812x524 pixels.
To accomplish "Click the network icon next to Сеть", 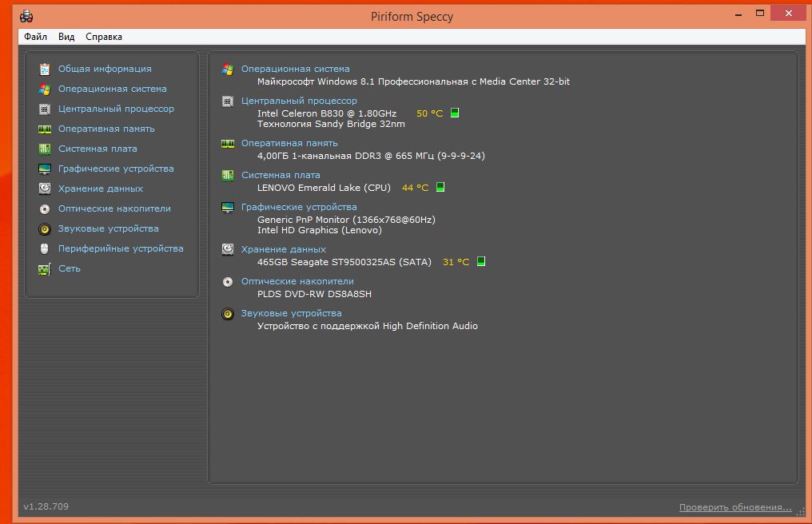I will pos(44,269).
